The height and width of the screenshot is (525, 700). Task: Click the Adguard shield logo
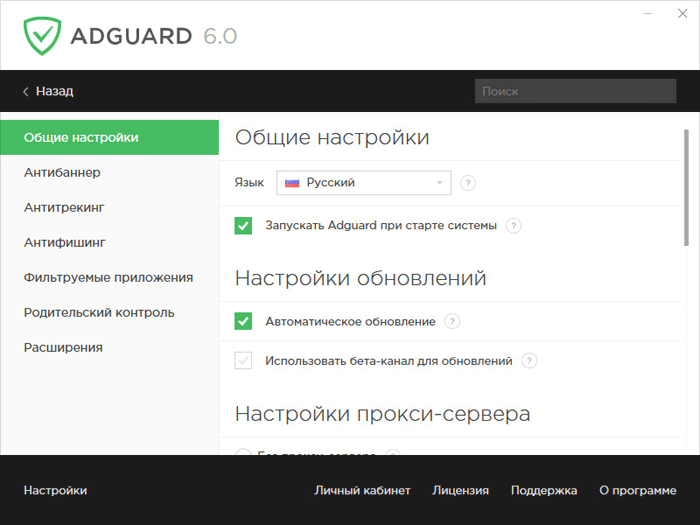42,36
